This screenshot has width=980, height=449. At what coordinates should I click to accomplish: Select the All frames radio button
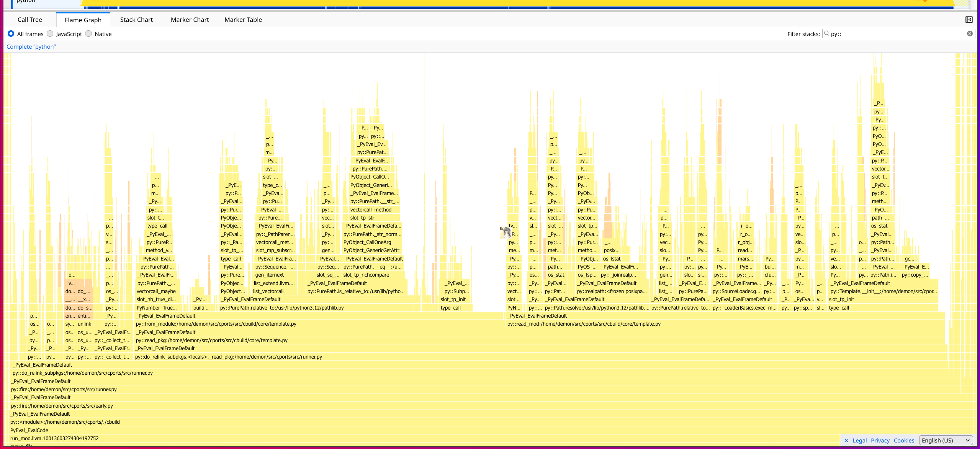point(11,34)
